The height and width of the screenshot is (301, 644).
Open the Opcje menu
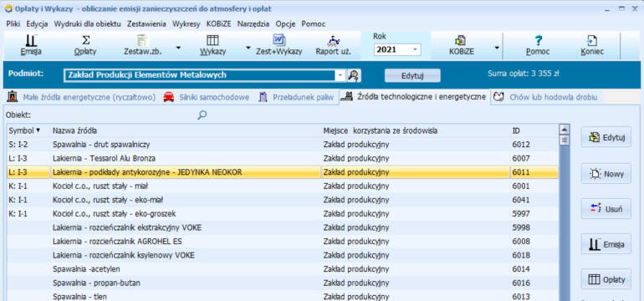(x=286, y=23)
